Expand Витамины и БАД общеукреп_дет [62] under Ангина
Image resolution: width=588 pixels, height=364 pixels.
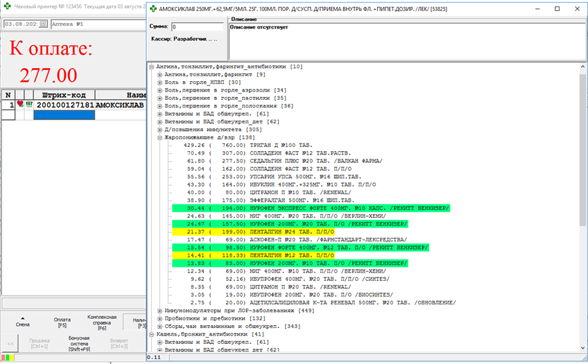[159, 122]
